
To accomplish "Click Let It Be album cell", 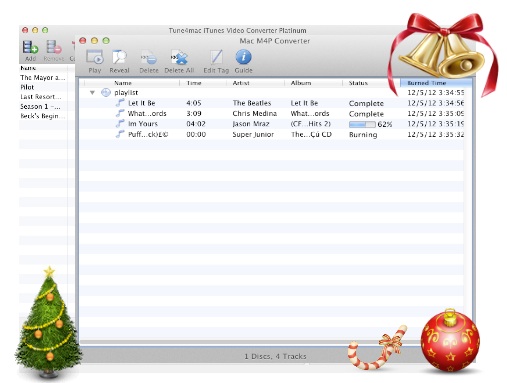I will tap(304, 103).
